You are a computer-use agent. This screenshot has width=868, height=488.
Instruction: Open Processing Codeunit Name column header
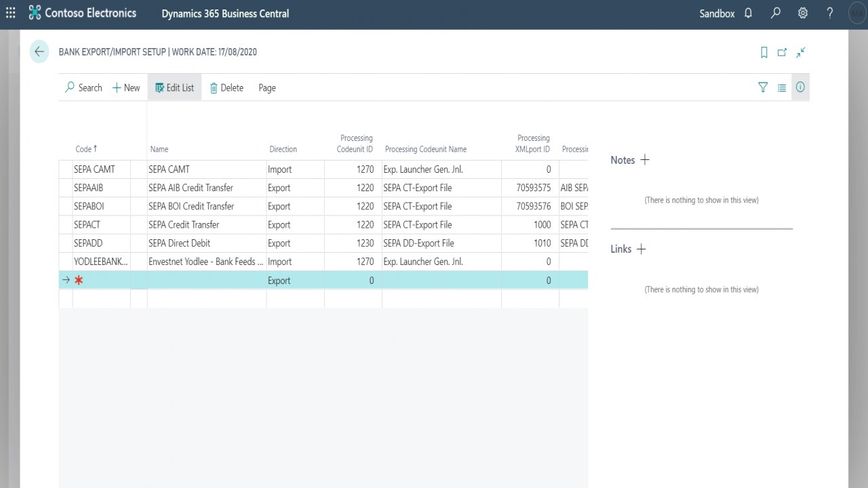coord(426,149)
